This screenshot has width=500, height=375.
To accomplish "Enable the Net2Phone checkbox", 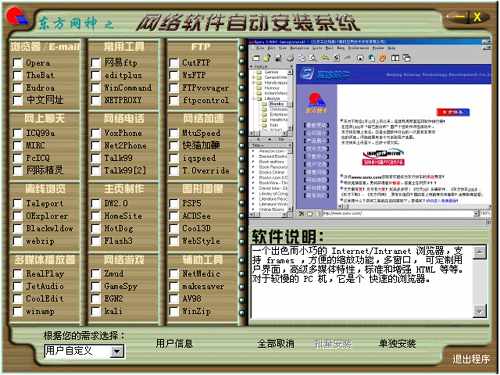I will click(x=96, y=146).
